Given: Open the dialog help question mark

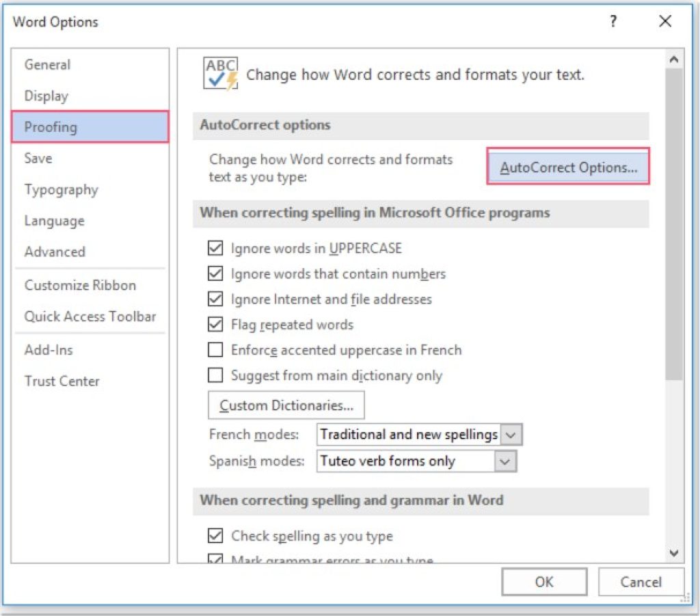Looking at the screenshot, I should pos(614,21).
